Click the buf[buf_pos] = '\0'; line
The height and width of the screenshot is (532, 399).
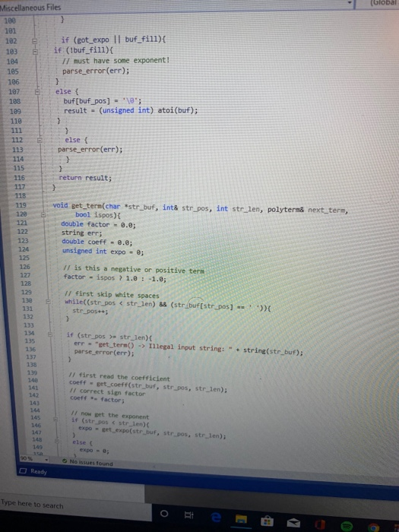103,101
